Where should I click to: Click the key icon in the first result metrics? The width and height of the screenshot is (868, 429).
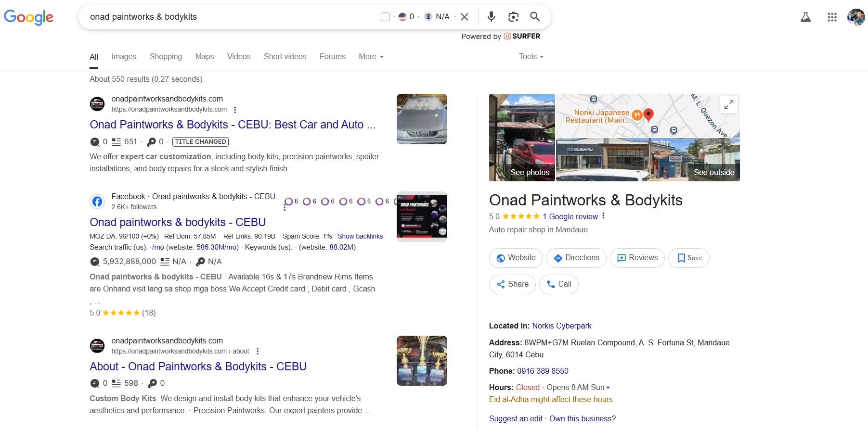tap(151, 142)
